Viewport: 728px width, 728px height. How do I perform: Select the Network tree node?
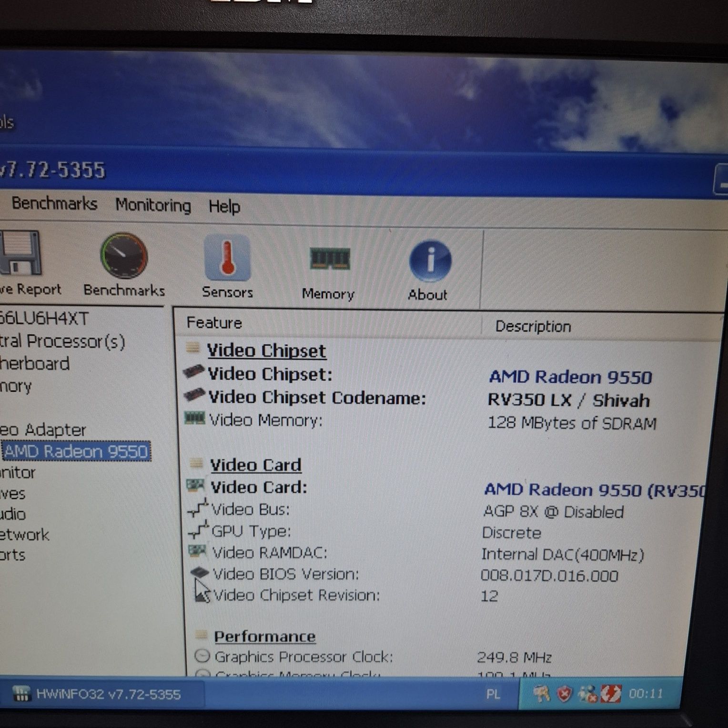coord(24,535)
